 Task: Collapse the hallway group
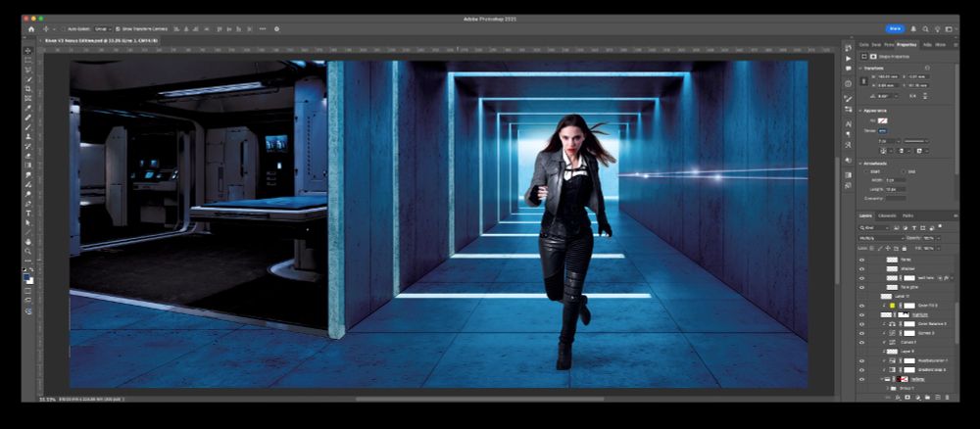tap(881, 379)
